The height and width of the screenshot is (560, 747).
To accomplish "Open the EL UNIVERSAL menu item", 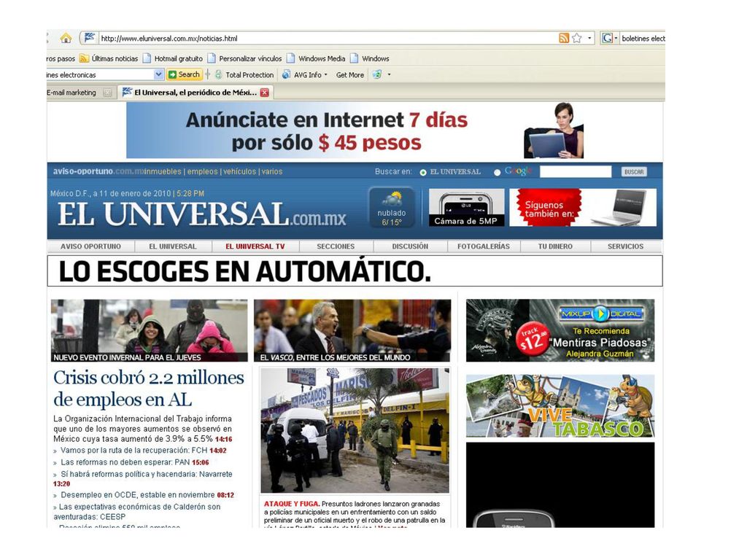I will pyautogui.click(x=172, y=246).
